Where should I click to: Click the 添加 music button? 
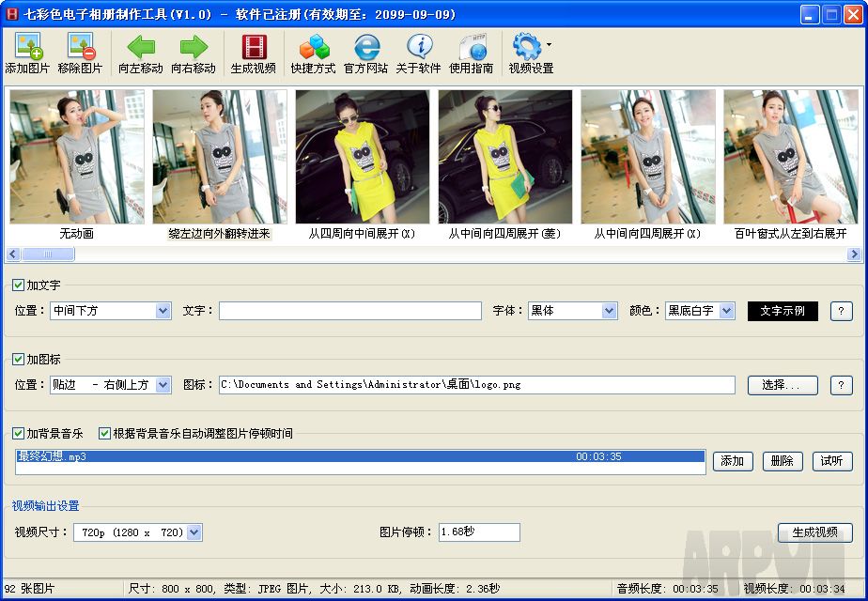(733, 461)
